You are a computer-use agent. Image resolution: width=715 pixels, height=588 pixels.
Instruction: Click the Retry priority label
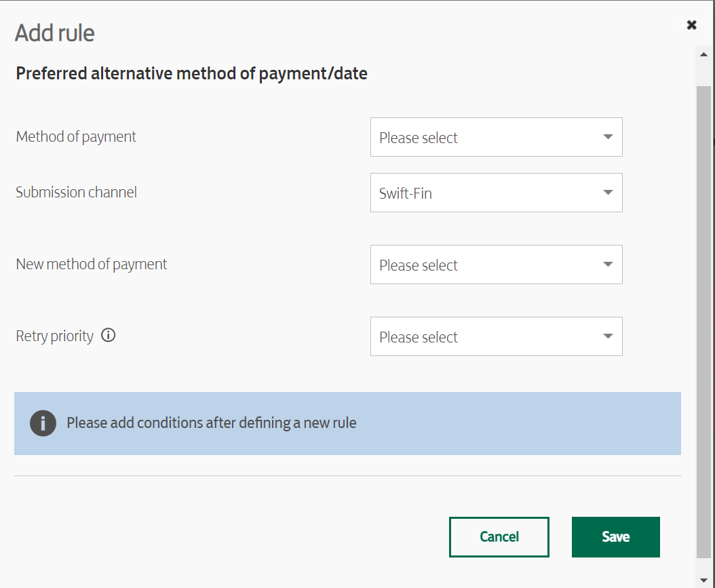pos(54,336)
